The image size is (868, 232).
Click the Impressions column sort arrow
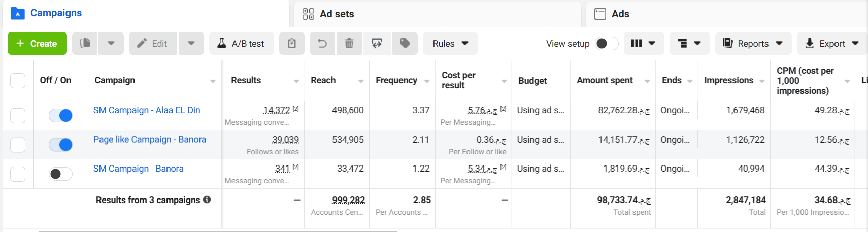(x=762, y=81)
